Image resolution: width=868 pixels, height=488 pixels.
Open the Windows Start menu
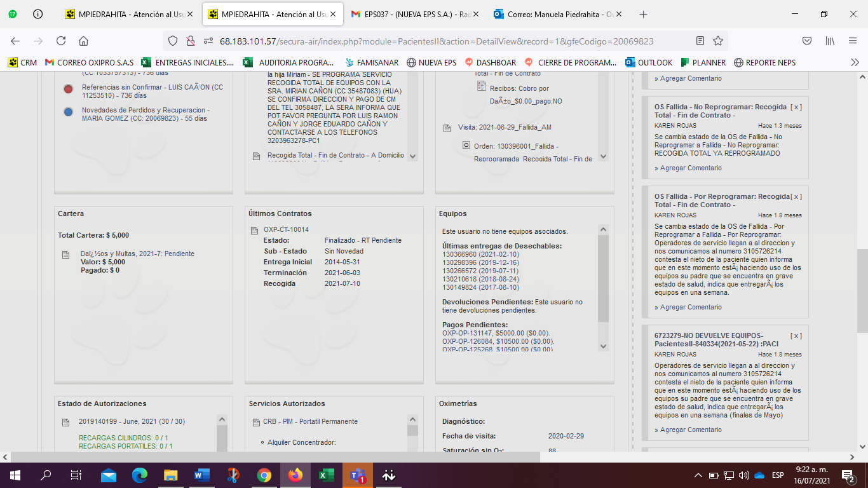[x=14, y=475]
